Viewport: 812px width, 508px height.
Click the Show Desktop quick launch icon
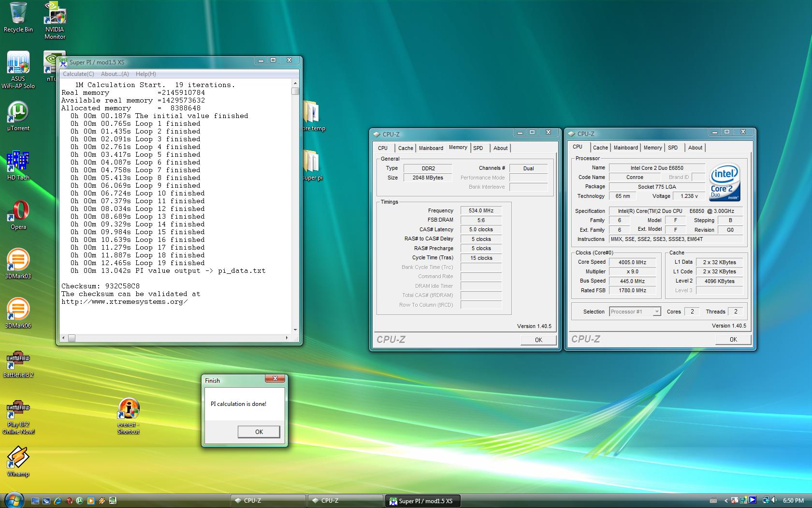pyautogui.click(x=35, y=501)
